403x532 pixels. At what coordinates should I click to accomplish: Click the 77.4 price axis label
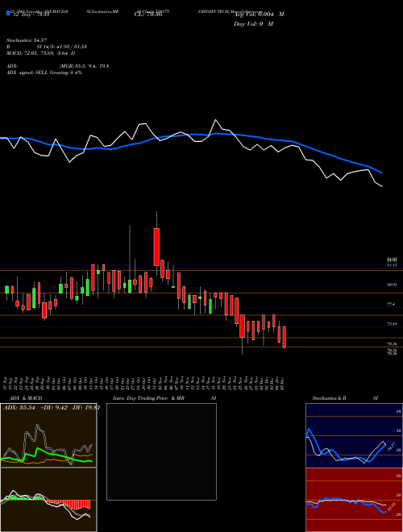390,305
